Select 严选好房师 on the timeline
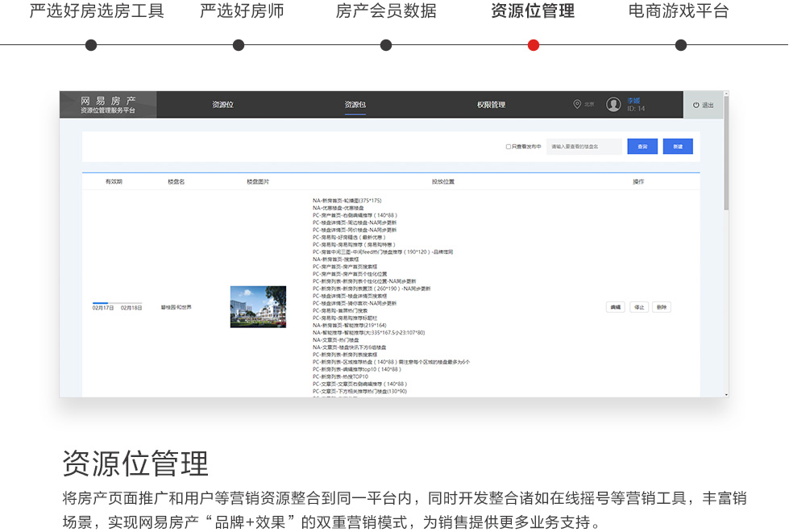The image size is (789, 532). pos(242,10)
